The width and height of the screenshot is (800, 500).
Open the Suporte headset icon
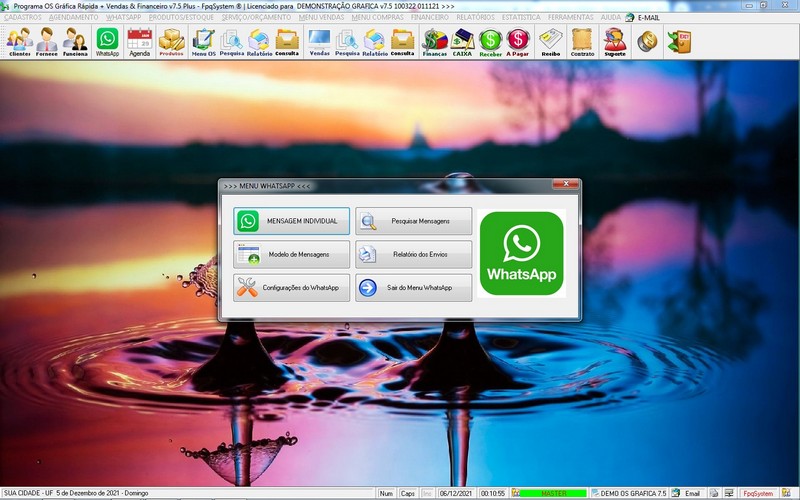tap(615, 42)
